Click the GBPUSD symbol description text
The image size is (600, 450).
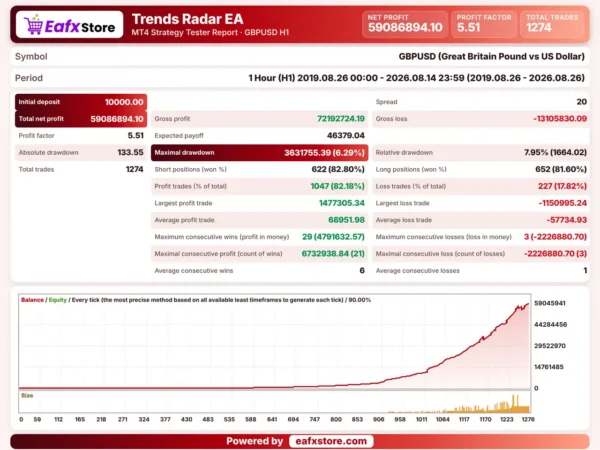point(491,56)
